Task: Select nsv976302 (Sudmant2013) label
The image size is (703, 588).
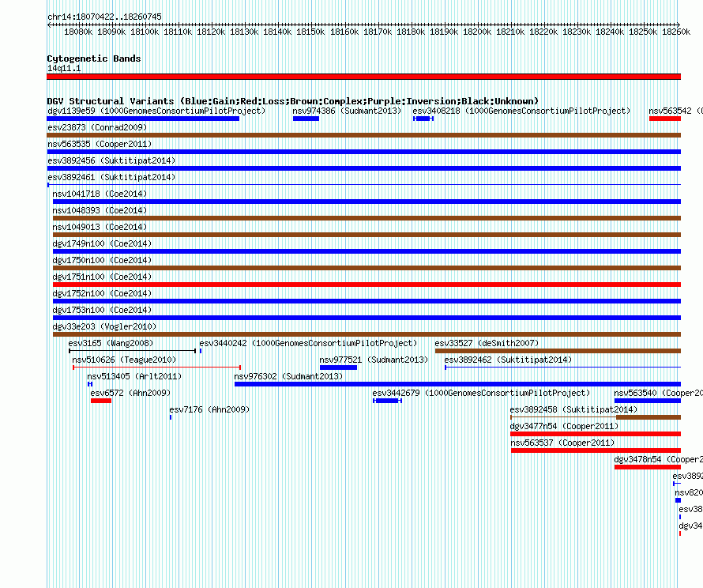Action: click(x=288, y=376)
